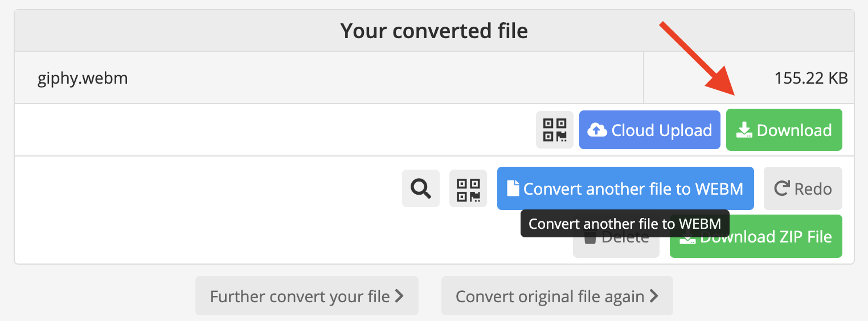Click the circular arrow icon in Redo

[782, 188]
